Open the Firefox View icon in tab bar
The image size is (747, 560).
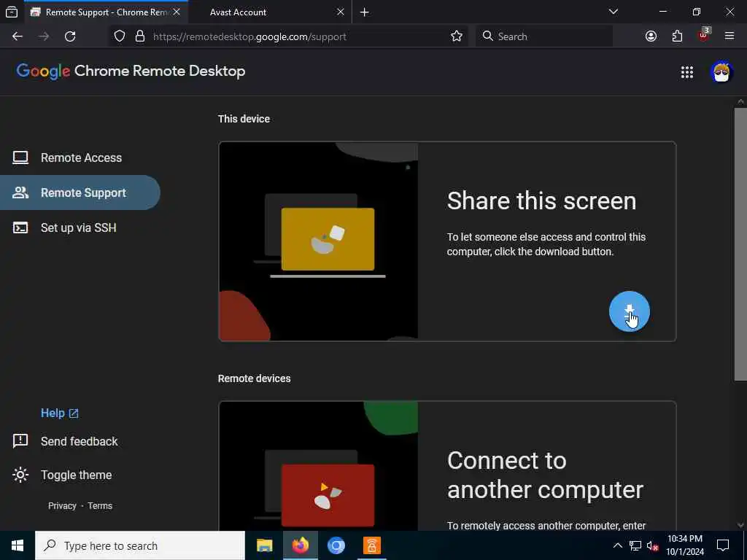point(12,12)
